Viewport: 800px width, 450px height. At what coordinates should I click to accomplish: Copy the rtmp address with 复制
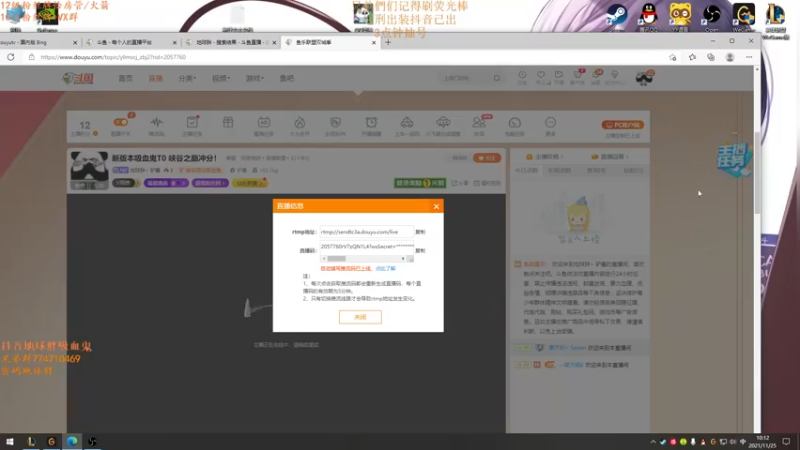pos(420,232)
